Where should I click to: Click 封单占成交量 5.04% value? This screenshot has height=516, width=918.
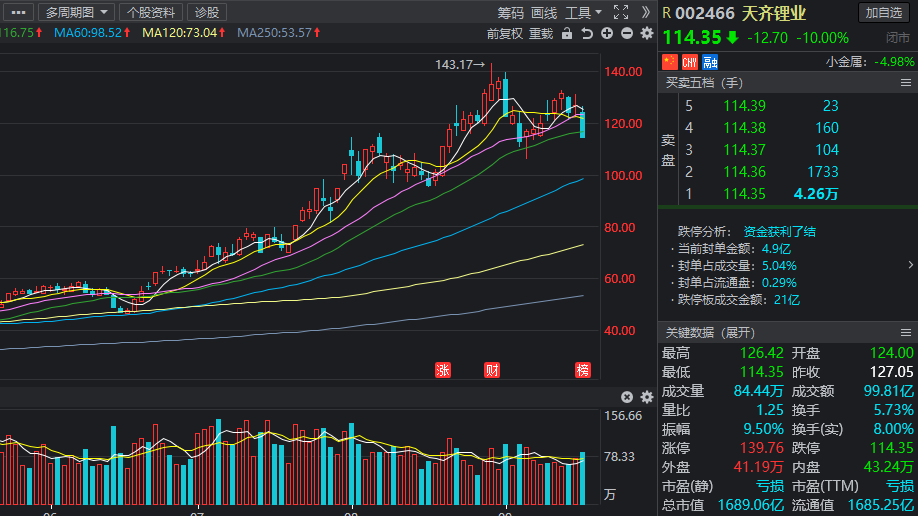click(x=779, y=266)
